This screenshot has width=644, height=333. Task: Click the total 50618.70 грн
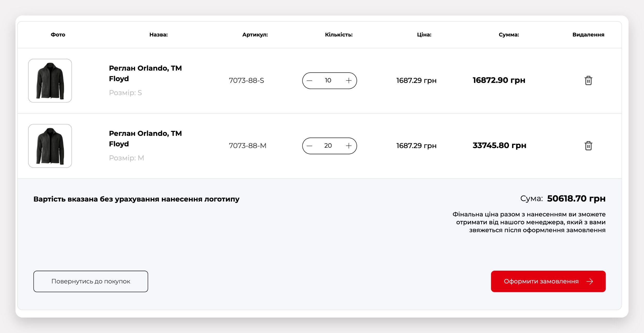tap(576, 199)
